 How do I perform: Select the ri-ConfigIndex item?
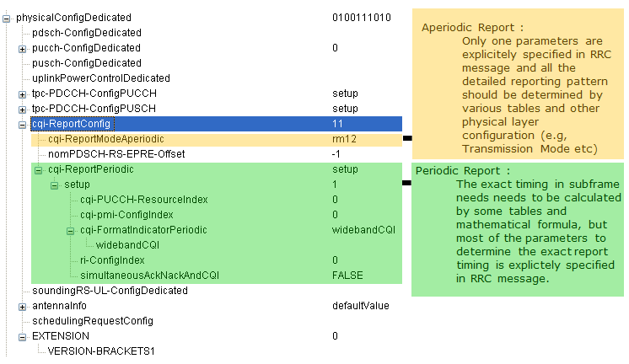(x=112, y=260)
